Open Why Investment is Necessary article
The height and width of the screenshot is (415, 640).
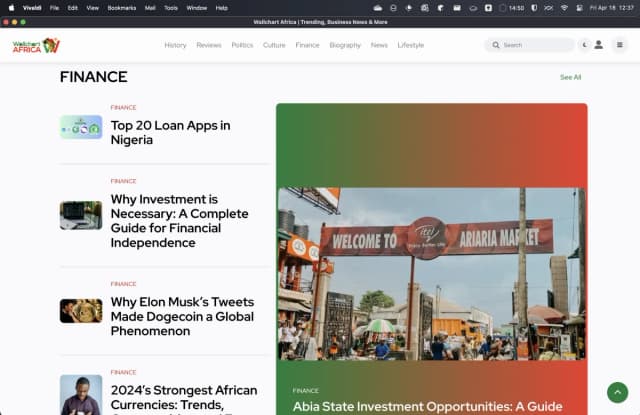click(179, 220)
